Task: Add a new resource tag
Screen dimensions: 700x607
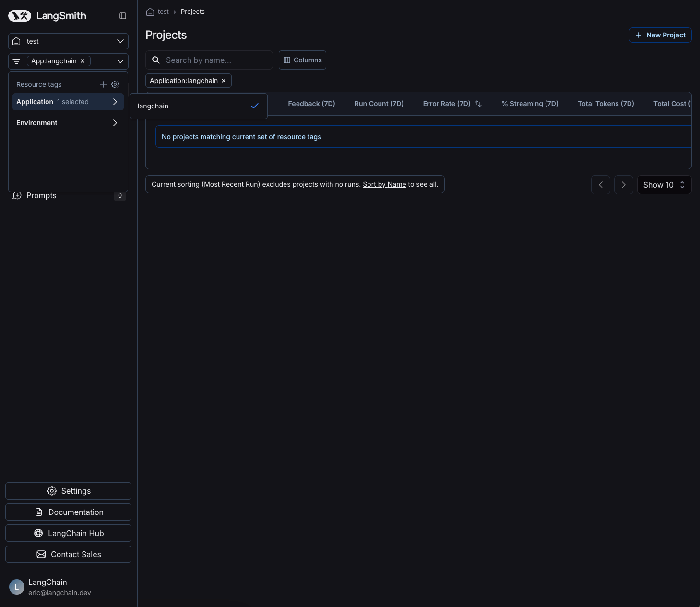Action: tap(103, 84)
